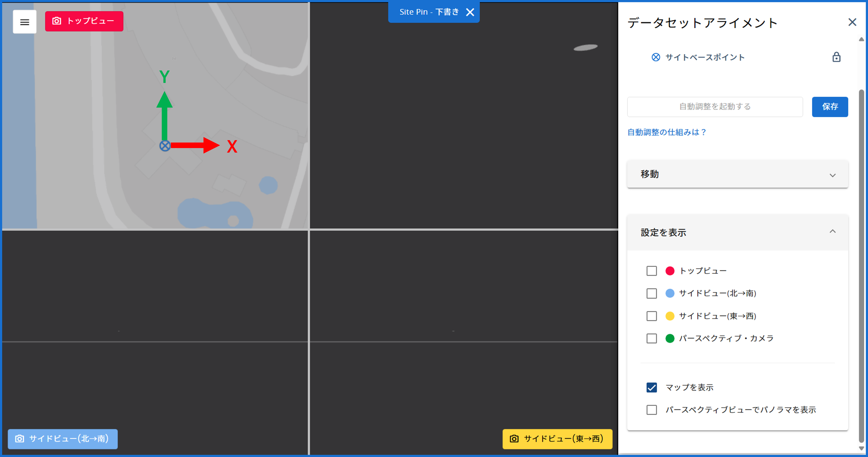The height and width of the screenshot is (457, 868).
Task: Click the blue サイドビュー(北→南) color dot
Action: tap(670, 293)
